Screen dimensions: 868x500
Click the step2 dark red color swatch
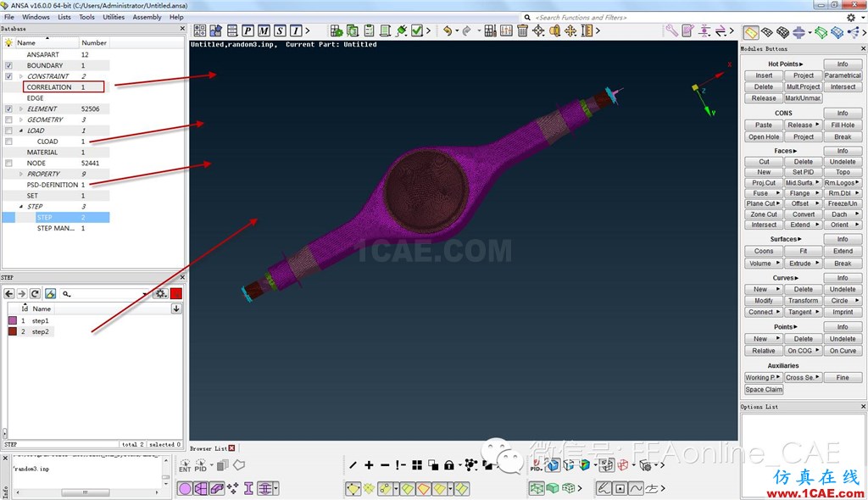[13, 331]
